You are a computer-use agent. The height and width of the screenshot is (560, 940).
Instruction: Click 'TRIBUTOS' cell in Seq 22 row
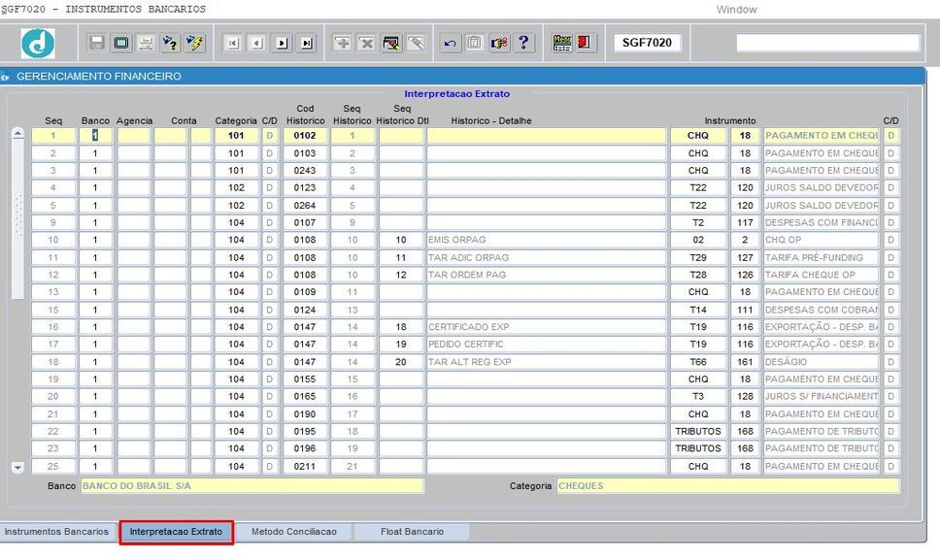(698, 431)
